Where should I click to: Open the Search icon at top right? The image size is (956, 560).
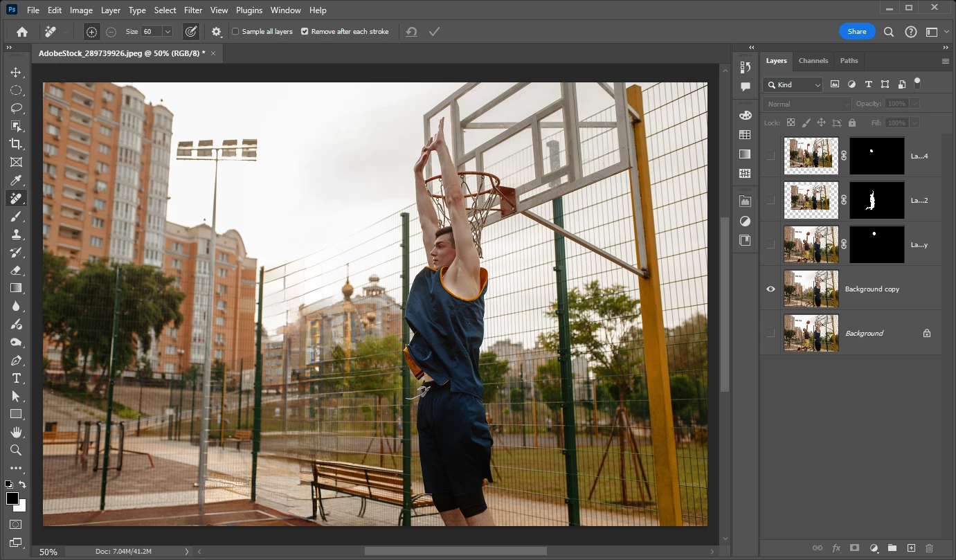[889, 32]
